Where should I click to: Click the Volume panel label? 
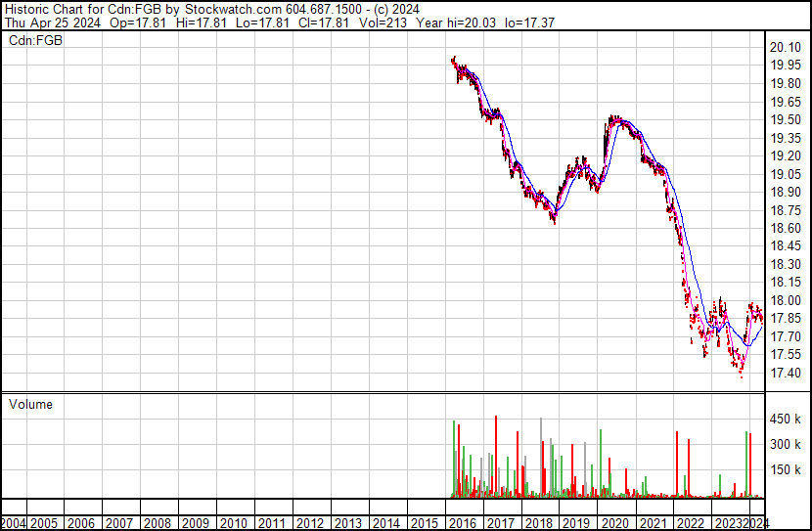click(30, 404)
